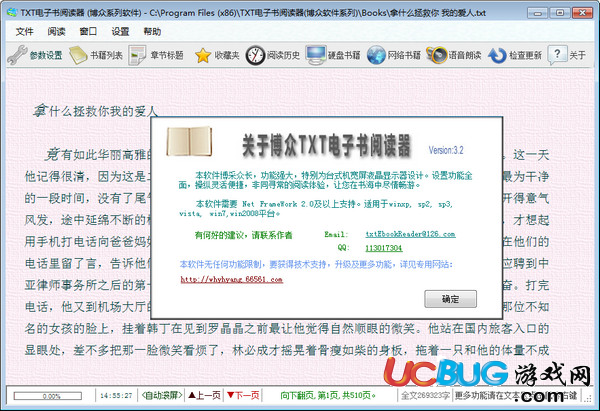Click the 14:55:27 clock in the status bar
Viewport: 600px width, 411px height.
tap(116, 395)
